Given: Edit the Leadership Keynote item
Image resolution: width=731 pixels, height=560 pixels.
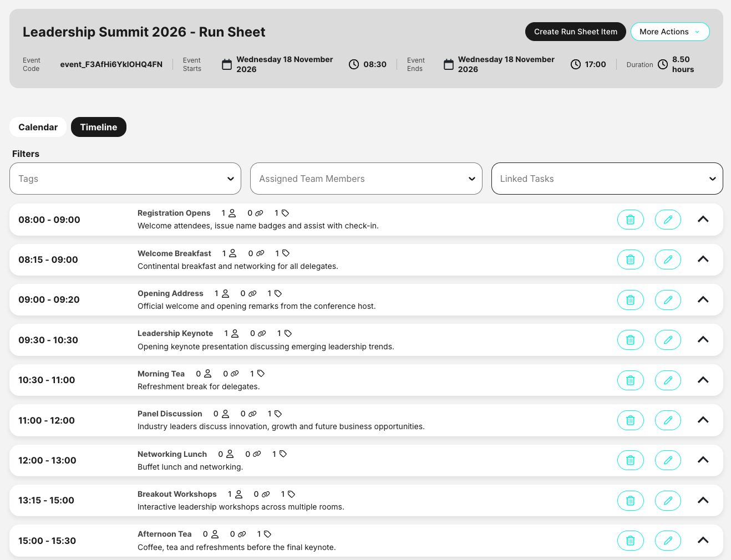Looking at the screenshot, I should (x=668, y=340).
